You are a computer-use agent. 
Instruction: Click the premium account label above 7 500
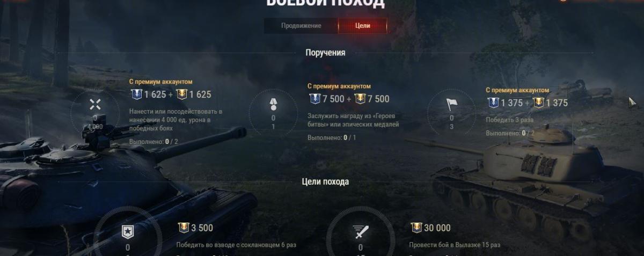(339, 86)
